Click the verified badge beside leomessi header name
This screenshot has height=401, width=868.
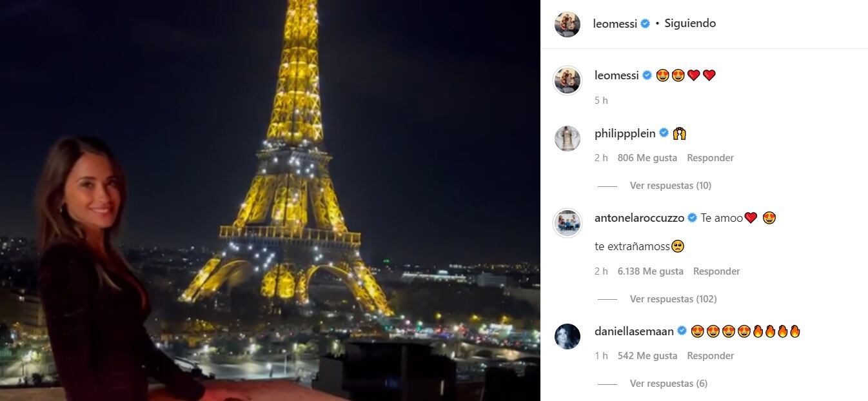[644, 24]
